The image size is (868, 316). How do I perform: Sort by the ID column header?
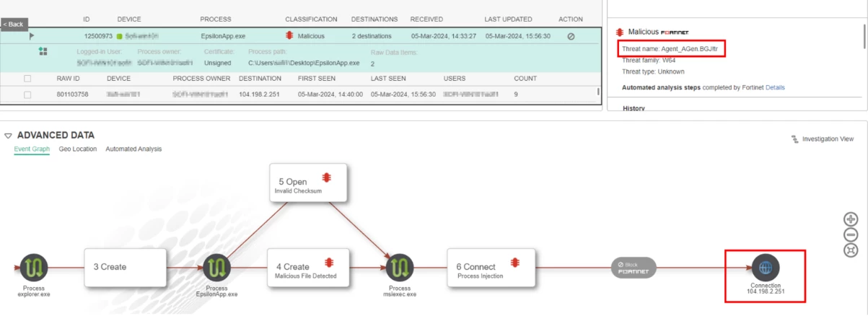87,19
